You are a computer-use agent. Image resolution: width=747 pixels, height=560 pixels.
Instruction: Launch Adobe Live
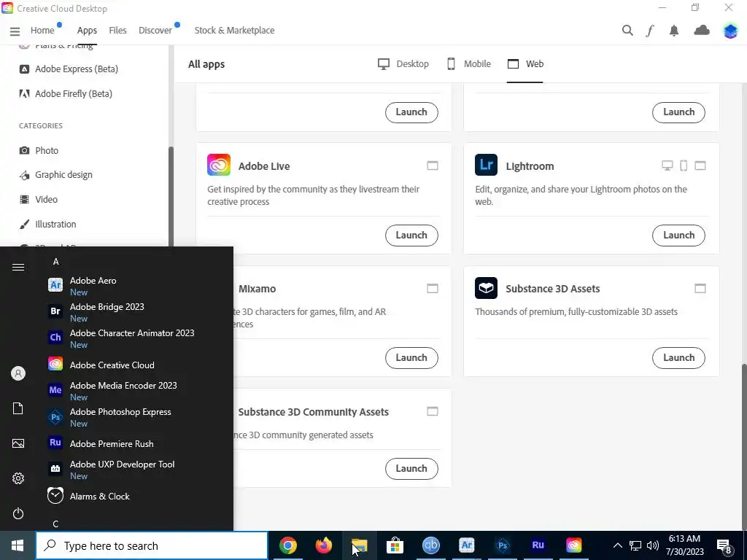[x=411, y=236]
